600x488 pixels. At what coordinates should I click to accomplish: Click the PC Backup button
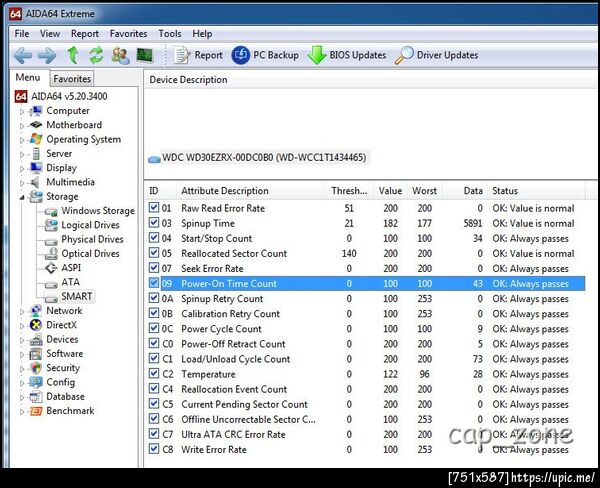click(265, 55)
